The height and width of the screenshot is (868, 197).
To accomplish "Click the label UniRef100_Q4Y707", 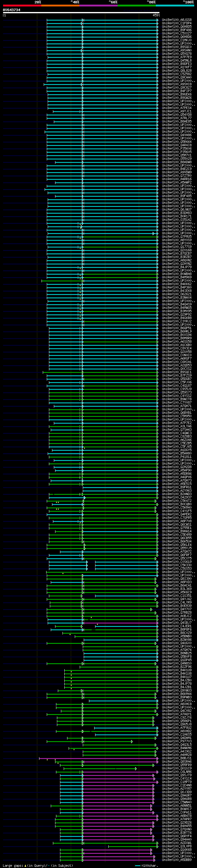I will point(177,609).
